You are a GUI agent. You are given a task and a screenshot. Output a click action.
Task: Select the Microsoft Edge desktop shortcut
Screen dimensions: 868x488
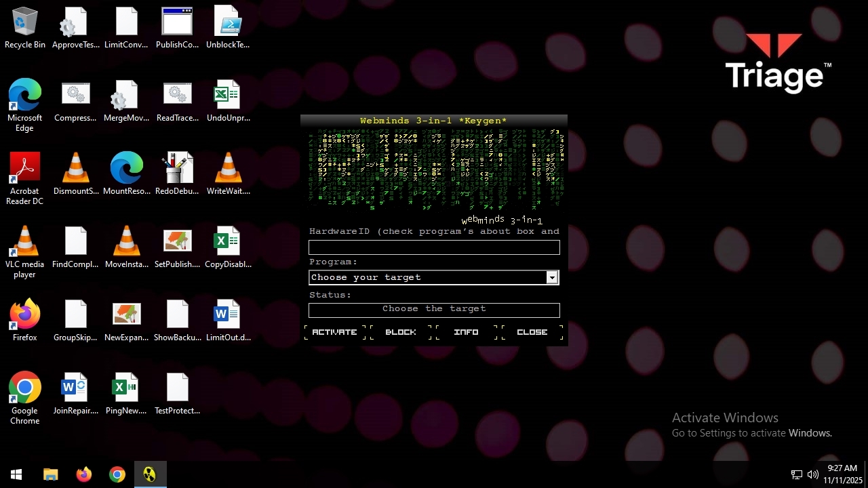[x=25, y=103]
